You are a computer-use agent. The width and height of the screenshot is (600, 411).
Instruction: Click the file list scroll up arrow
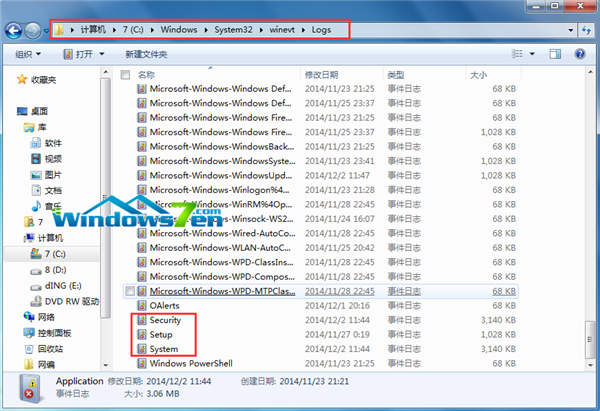coord(590,72)
